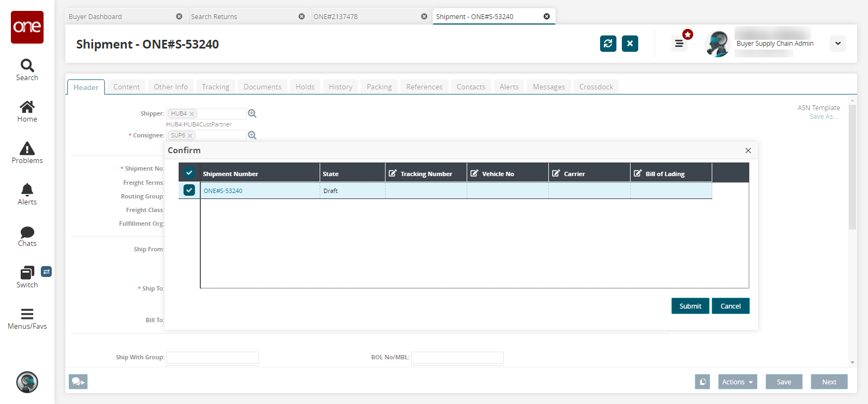Click the user profile avatar
This screenshot has width=868, height=404.
coord(718,44)
